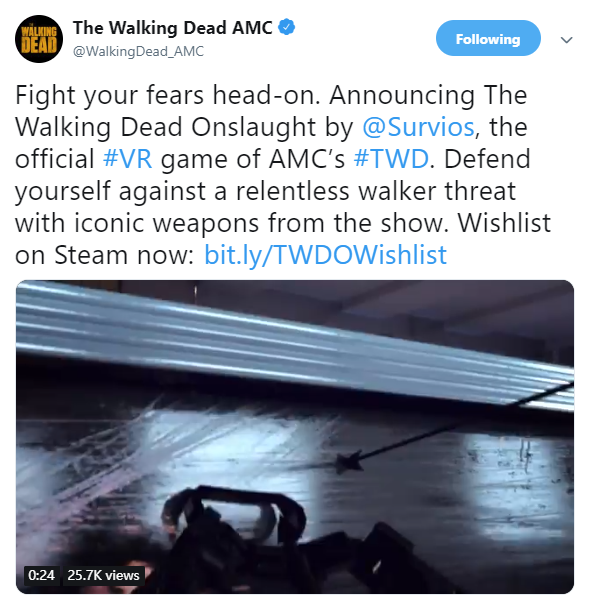Screen dimensions: 607x602
Task: Open the tweet options chevron menu
Action: [566, 39]
